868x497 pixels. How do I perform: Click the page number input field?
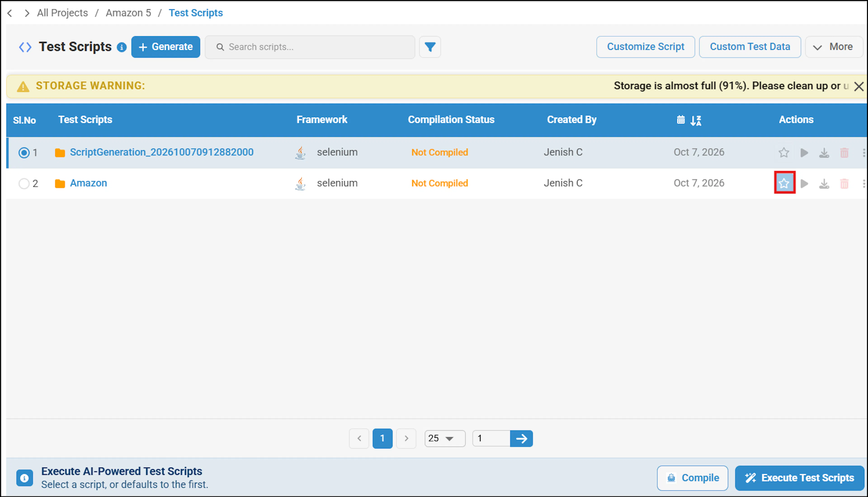pos(491,438)
